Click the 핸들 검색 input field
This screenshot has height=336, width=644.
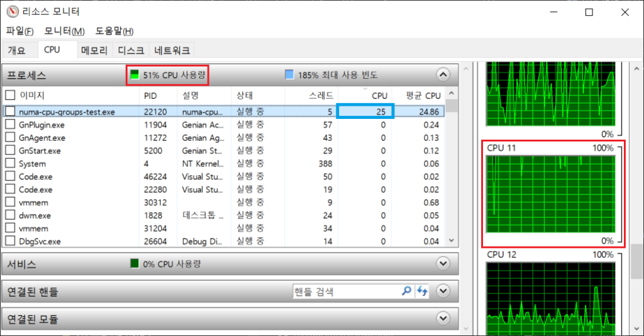(346, 291)
